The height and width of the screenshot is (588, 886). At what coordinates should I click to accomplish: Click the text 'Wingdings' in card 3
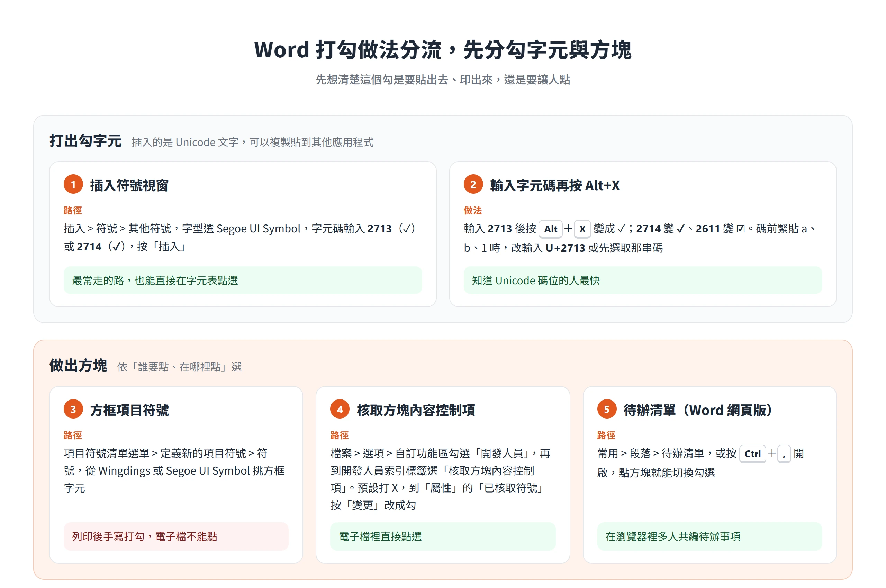pyautogui.click(x=124, y=471)
